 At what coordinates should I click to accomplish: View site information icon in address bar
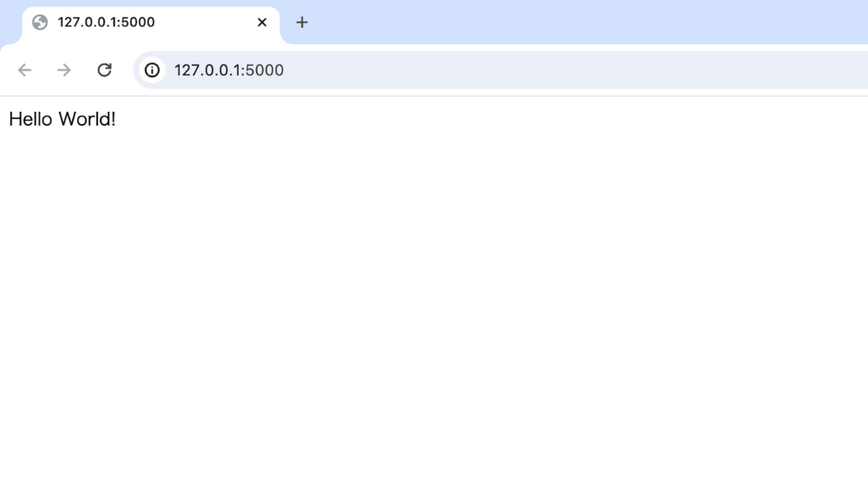pos(152,69)
